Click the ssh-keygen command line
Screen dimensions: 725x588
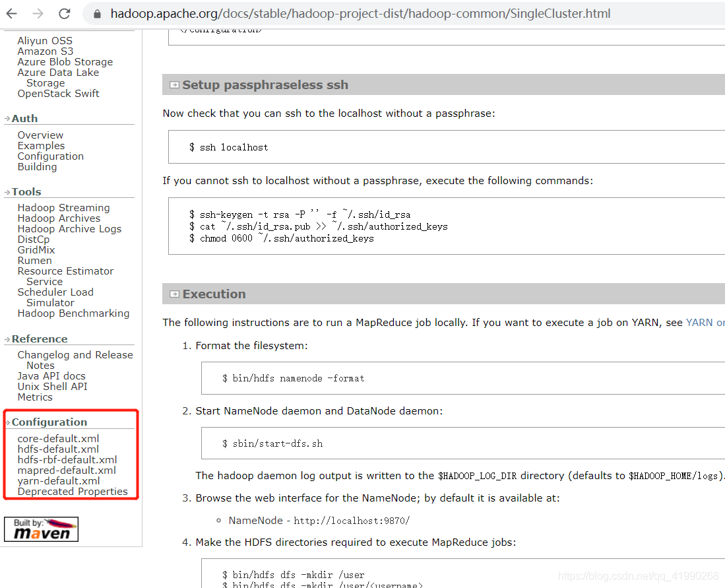[299, 214]
